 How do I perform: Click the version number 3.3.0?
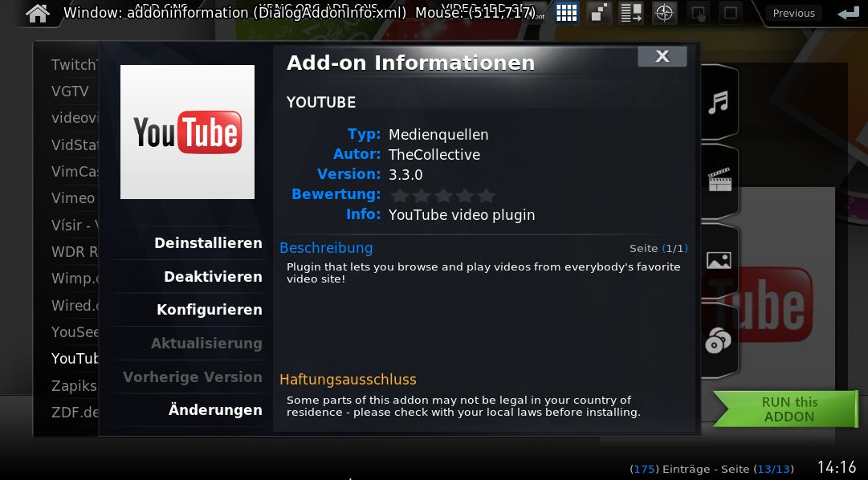tap(405, 174)
